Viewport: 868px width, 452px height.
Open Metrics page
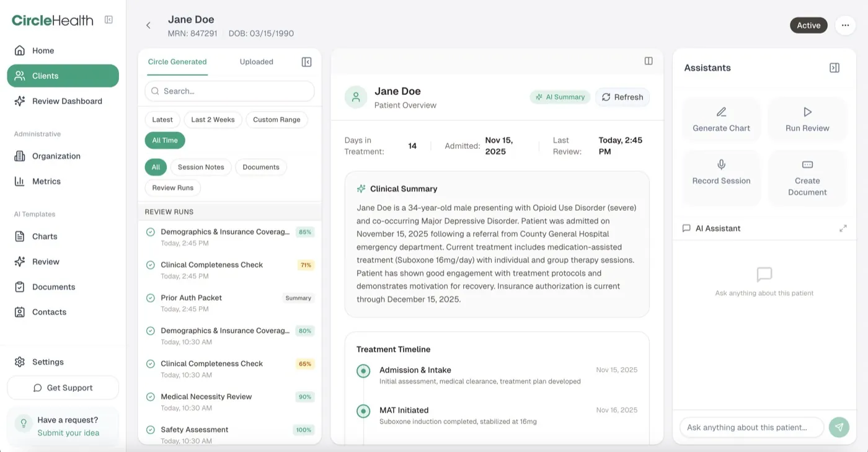[x=63, y=182]
